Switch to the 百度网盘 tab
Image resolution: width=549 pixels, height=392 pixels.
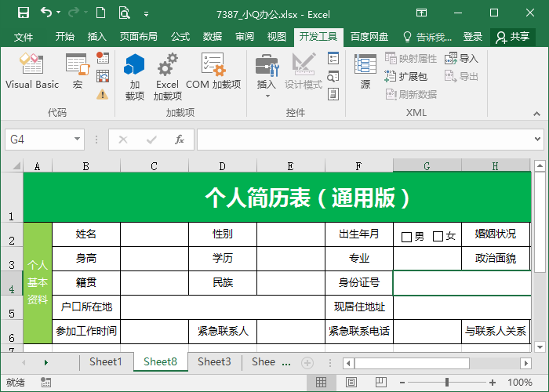[x=369, y=36]
